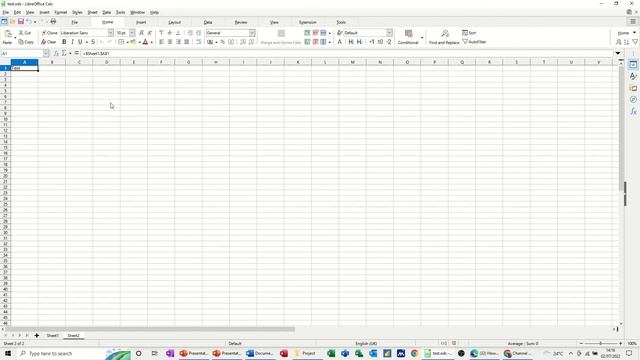This screenshot has height=360, width=640.
Task: Click the Print icon in the quick toolbar
Action: 53,21
